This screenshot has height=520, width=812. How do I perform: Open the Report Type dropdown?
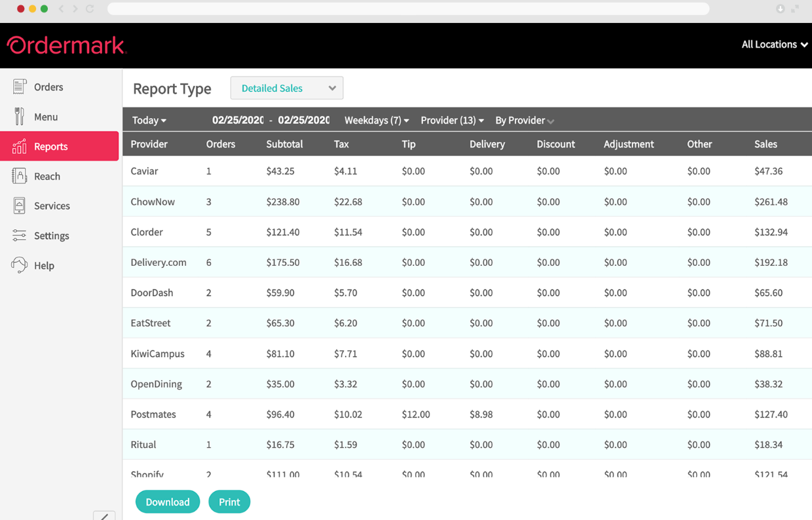(x=286, y=88)
